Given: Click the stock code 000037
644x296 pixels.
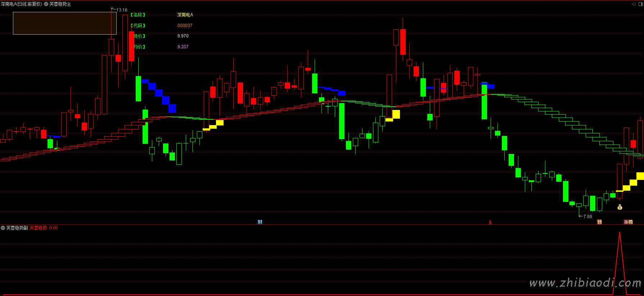Looking at the screenshot, I should pyautogui.click(x=185, y=26).
